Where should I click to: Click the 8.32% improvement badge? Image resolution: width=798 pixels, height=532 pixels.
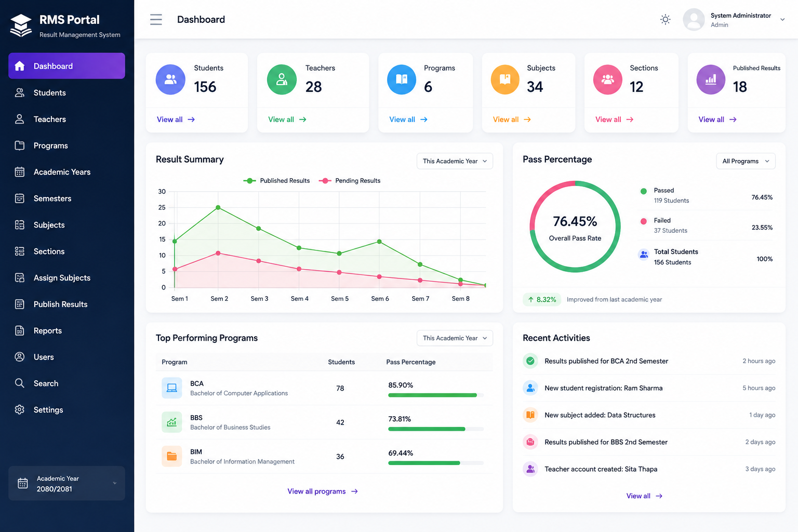(x=542, y=300)
